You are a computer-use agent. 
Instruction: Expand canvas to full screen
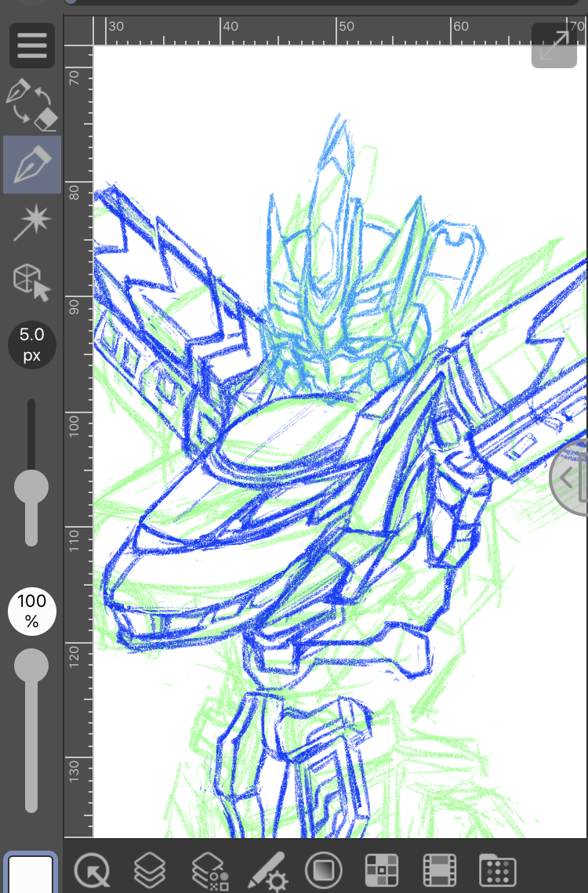(x=554, y=45)
